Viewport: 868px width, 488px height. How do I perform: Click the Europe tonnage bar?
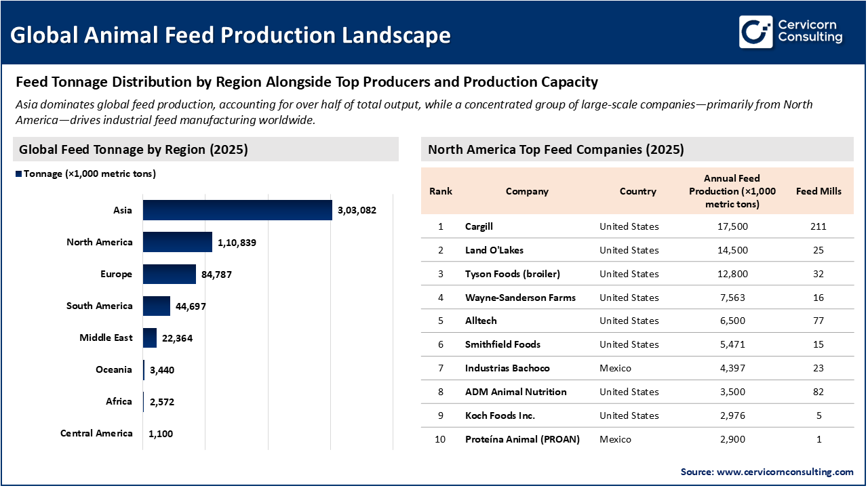coord(168,274)
